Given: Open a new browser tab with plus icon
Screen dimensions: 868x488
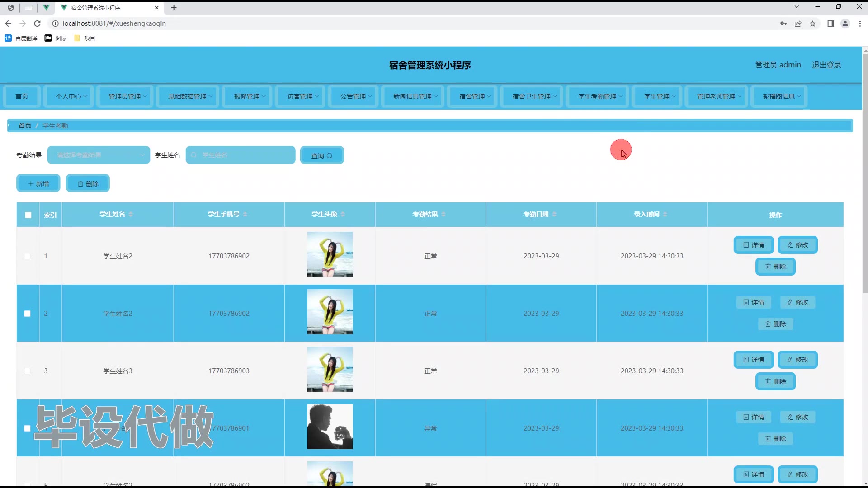Looking at the screenshot, I should 174,8.
